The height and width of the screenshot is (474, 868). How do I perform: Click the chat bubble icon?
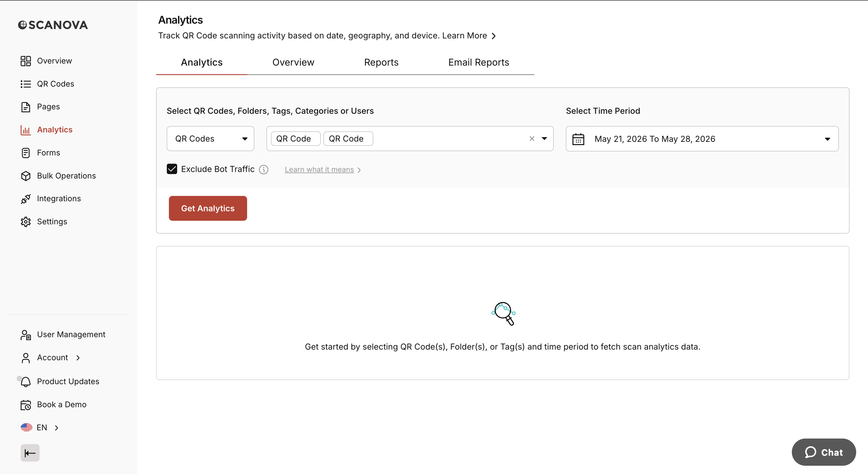pyautogui.click(x=810, y=452)
